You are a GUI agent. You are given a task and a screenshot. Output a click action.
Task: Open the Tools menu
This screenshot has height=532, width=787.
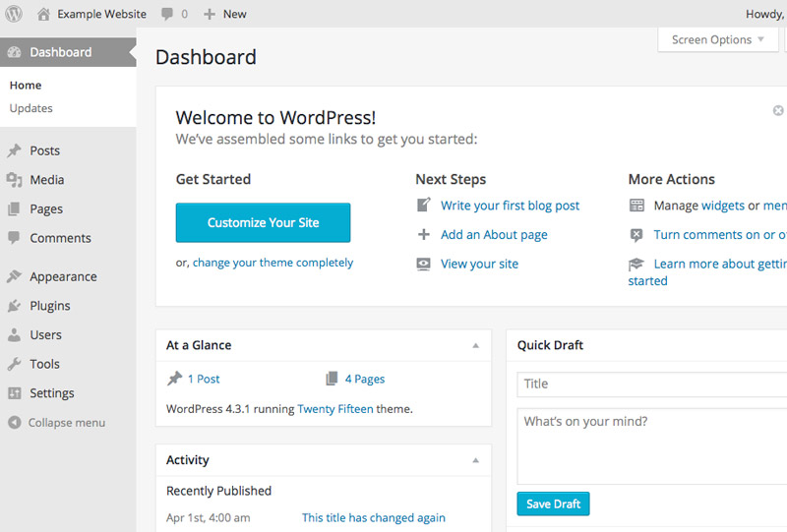[44, 364]
